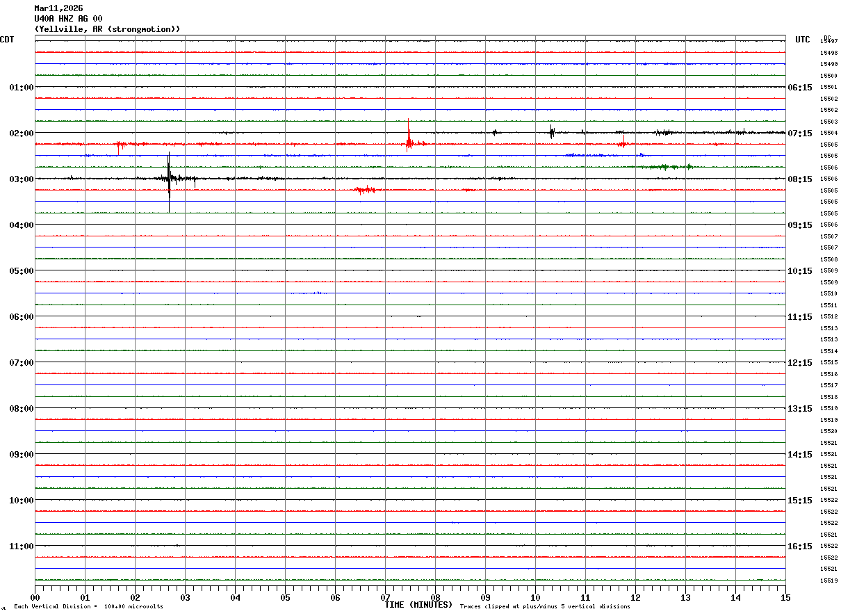The height and width of the screenshot is (616, 841).
Task: Select the 01:00 CDT row label
Action: pyautogui.click(x=22, y=88)
